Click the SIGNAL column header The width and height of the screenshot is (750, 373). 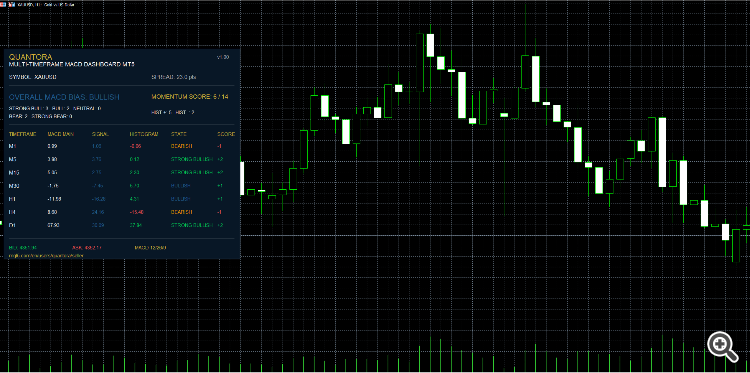point(100,134)
